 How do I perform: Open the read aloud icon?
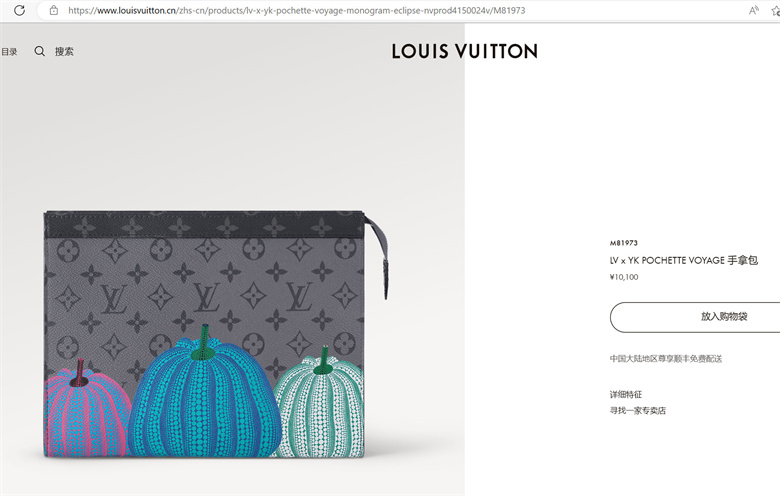[x=754, y=10]
